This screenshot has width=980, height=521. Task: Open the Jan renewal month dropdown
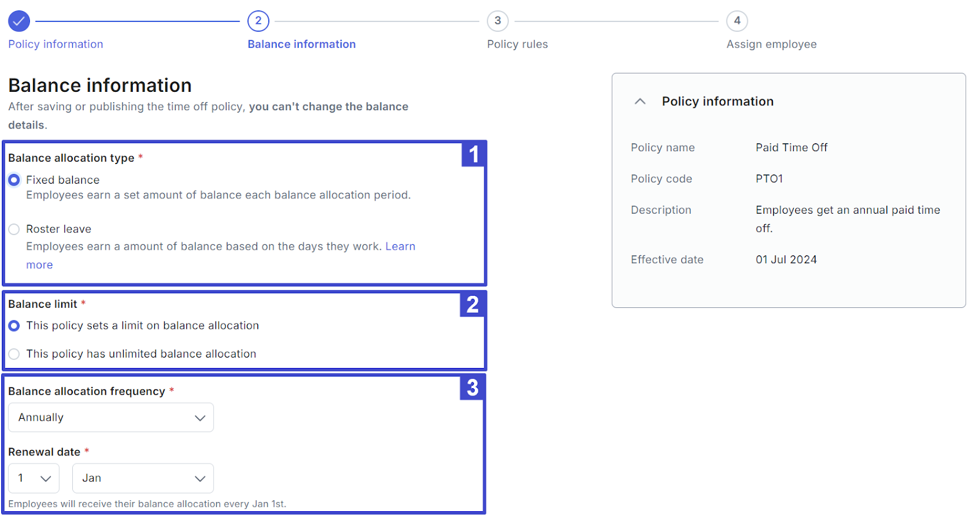(x=143, y=478)
